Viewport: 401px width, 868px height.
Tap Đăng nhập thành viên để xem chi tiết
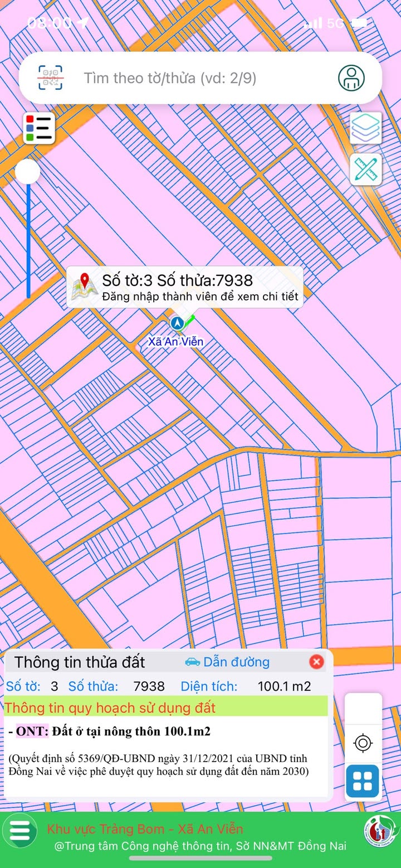pyautogui.click(x=200, y=297)
